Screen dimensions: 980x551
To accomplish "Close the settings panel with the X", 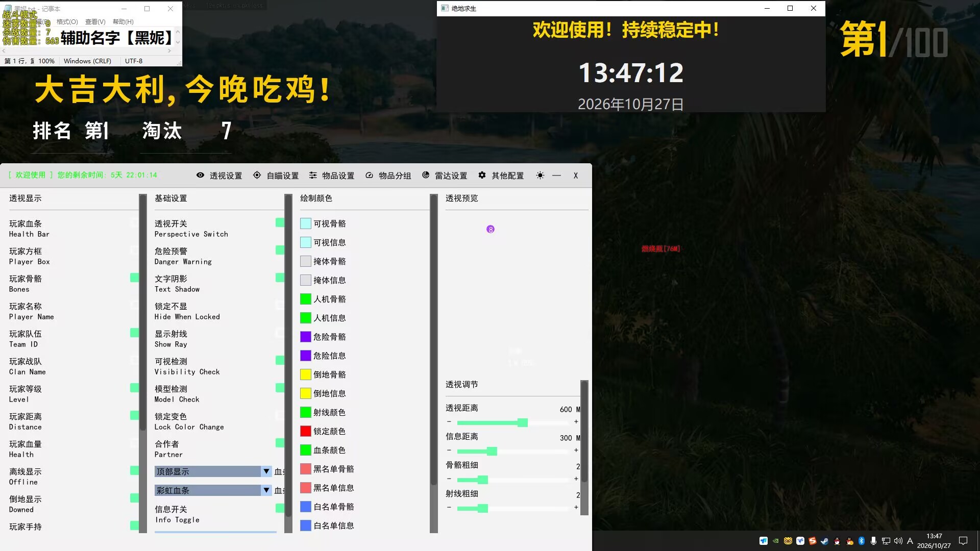I will click(x=576, y=176).
